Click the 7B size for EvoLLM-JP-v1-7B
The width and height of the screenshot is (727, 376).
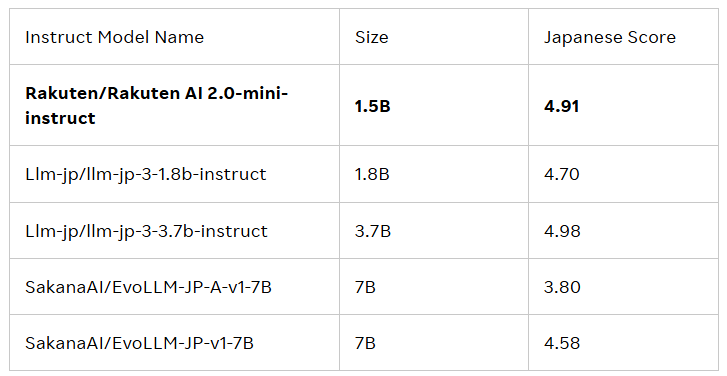click(x=365, y=343)
